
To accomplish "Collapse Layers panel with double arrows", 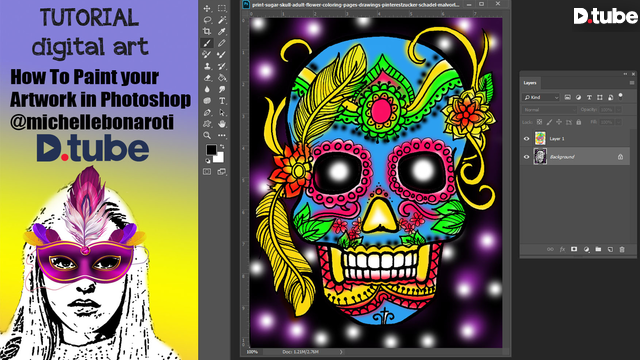I will [625, 74].
